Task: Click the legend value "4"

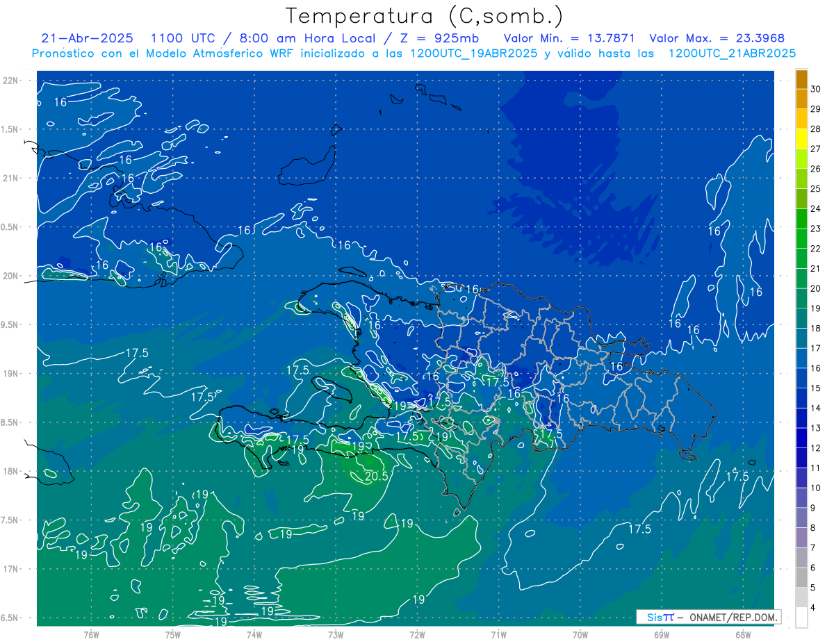Action: [x=813, y=608]
